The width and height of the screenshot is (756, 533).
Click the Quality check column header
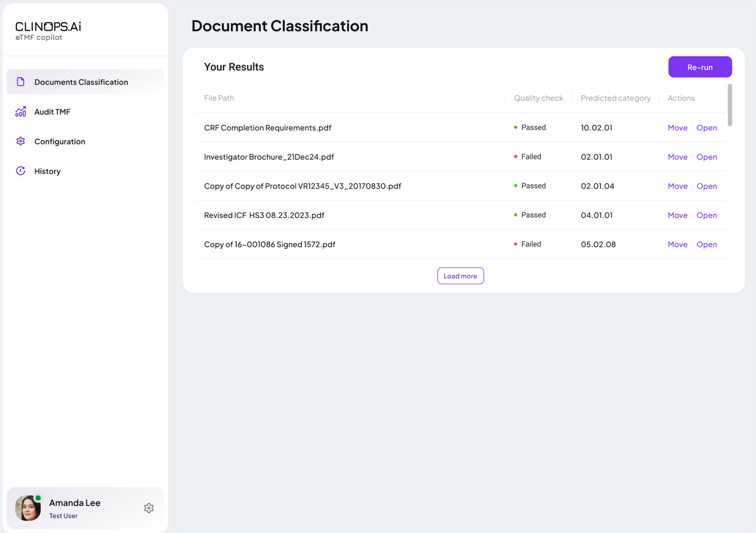coord(538,98)
